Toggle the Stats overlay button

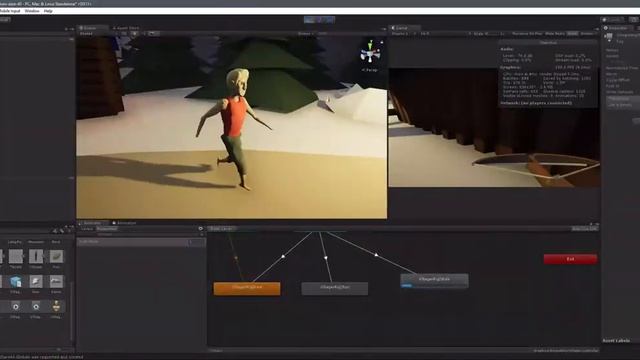tap(572, 33)
